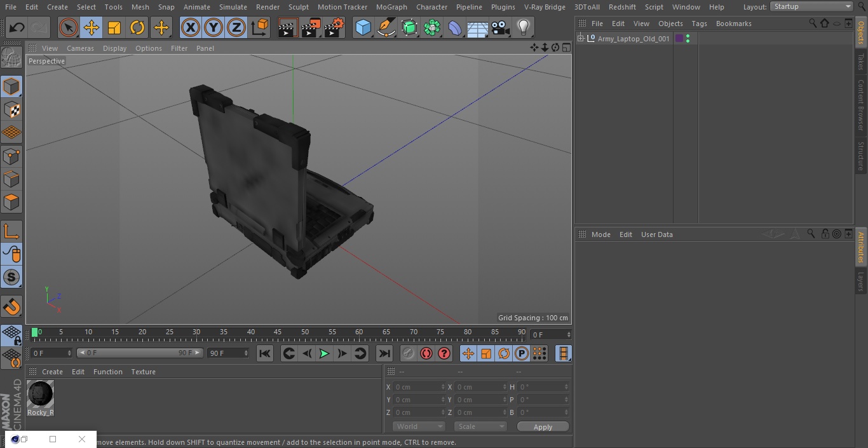868x448 pixels.
Task: Render to Picture Viewer
Action: click(311, 27)
